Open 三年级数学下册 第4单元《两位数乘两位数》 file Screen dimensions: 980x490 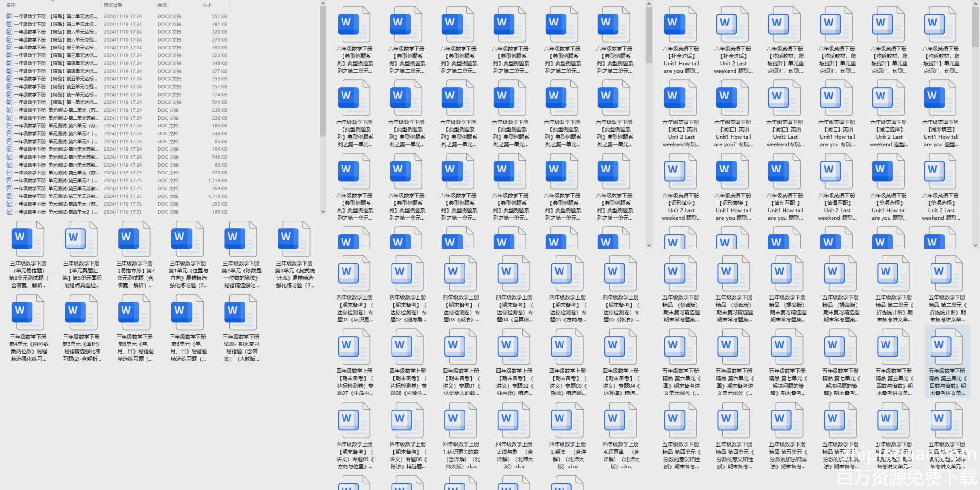click(28, 313)
